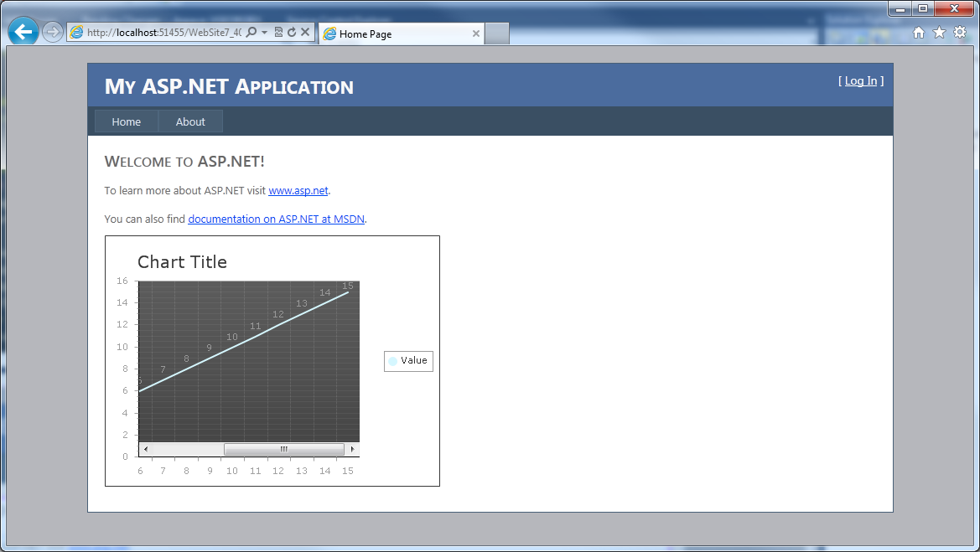Click the Internet Explorer page icon in address bar
The height and width of the screenshot is (552, 980).
tap(76, 33)
